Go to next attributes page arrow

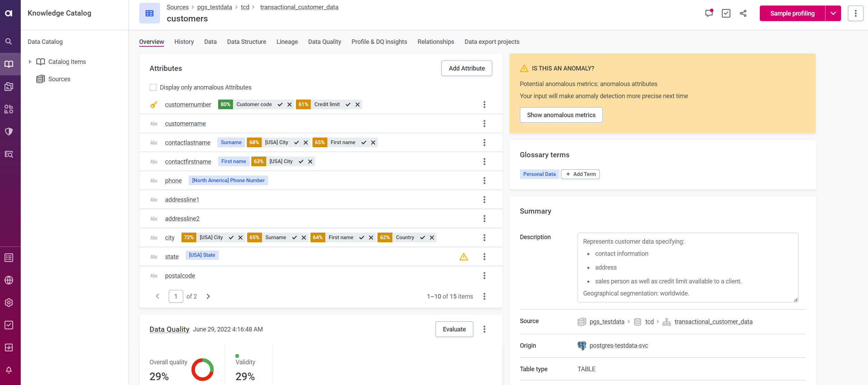click(208, 296)
